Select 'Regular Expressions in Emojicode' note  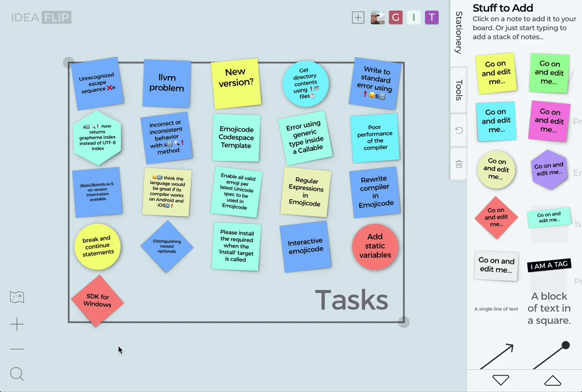click(x=305, y=191)
